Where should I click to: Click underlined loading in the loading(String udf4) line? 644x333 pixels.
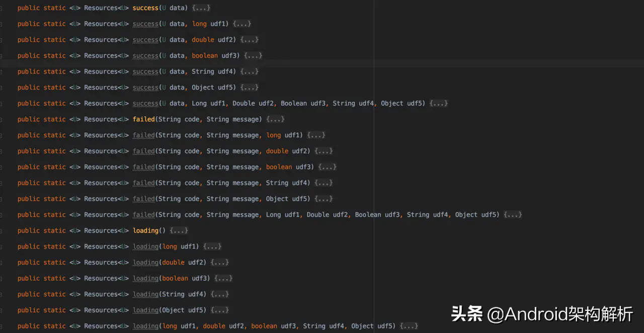(x=145, y=295)
